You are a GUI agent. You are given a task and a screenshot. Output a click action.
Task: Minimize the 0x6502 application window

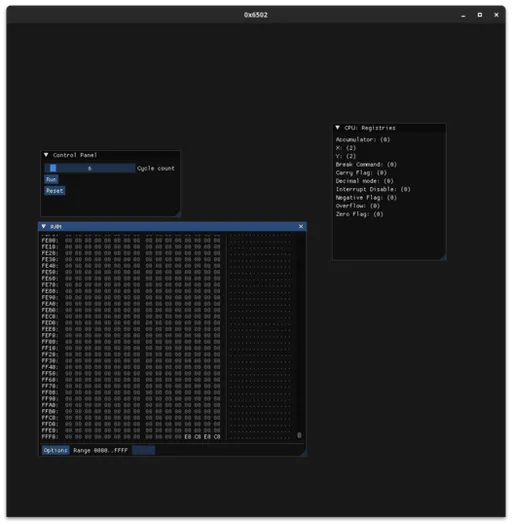click(463, 15)
